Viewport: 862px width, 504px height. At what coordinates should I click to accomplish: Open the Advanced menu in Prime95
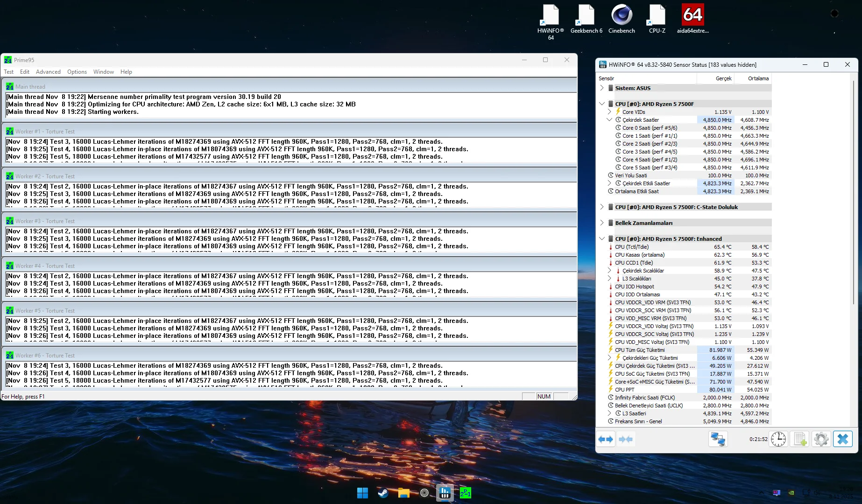pyautogui.click(x=48, y=72)
